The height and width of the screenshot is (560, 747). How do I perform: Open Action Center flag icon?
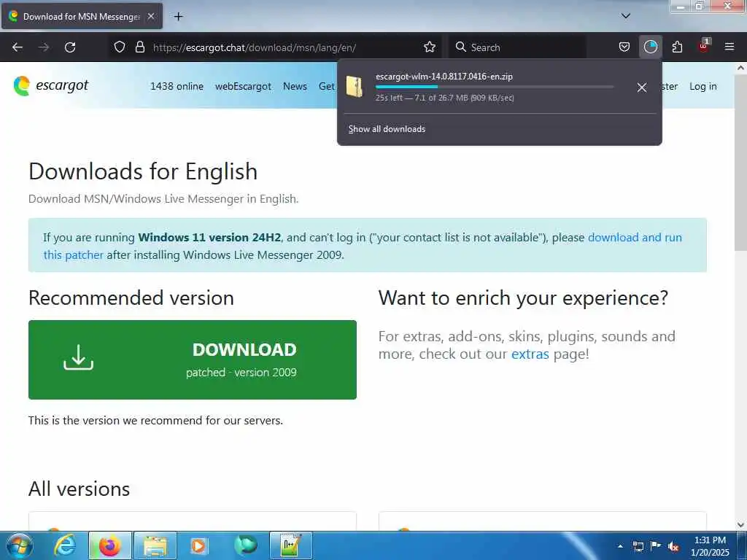coord(656,545)
